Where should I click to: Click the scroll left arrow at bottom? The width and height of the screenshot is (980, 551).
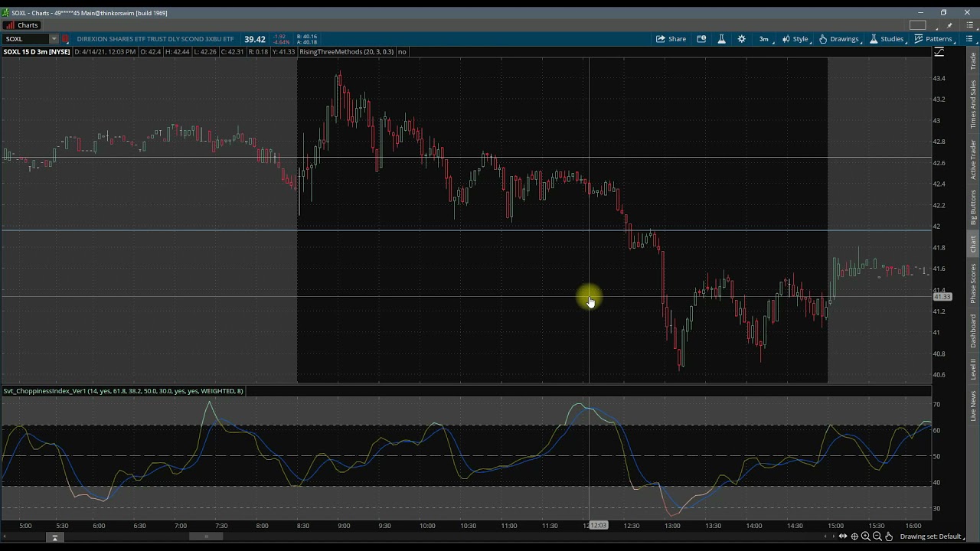click(x=826, y=536)
